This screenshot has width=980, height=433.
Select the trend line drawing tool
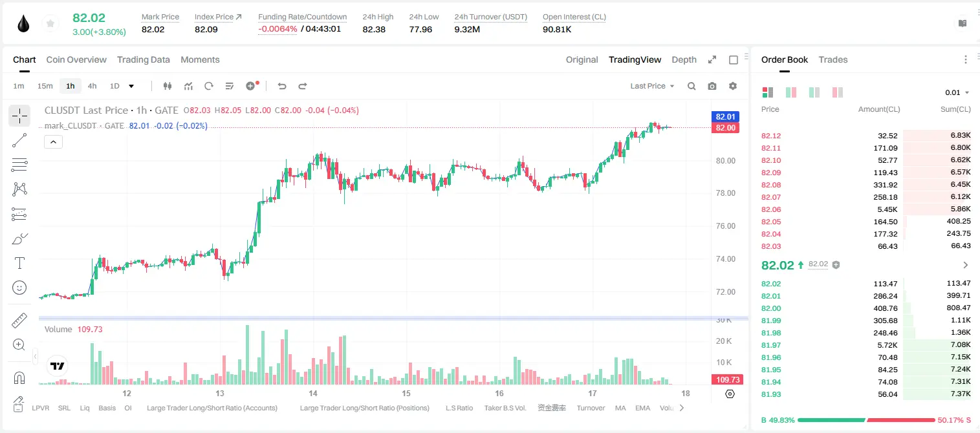(19, 140)
